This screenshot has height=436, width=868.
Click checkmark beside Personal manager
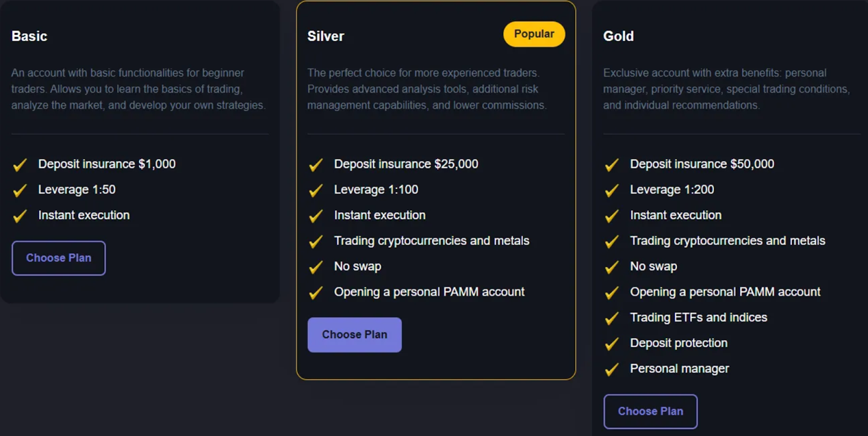pos(612,369)
